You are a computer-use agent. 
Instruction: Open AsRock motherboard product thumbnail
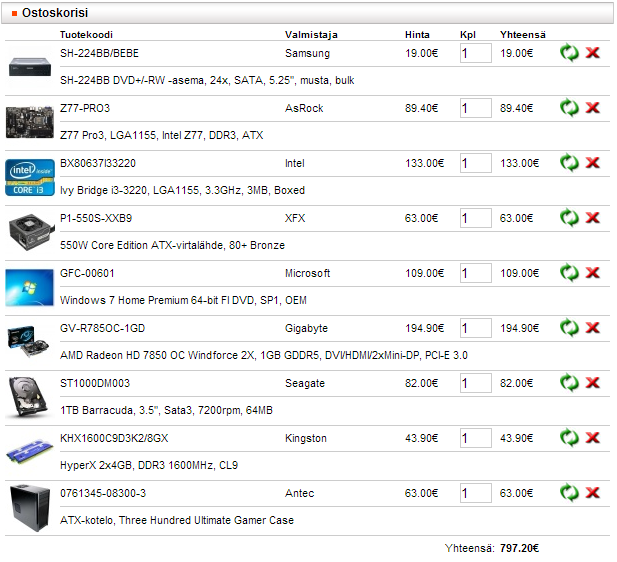point(30,122)
